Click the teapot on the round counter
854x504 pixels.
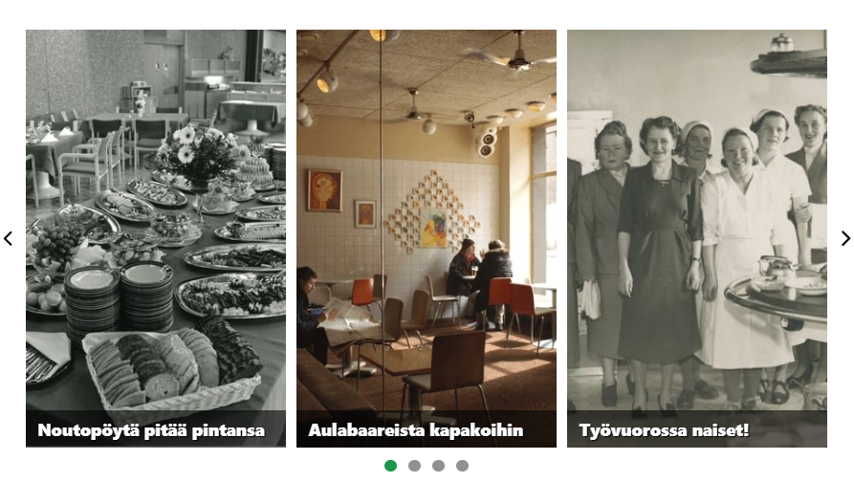[x=776, y=266]
